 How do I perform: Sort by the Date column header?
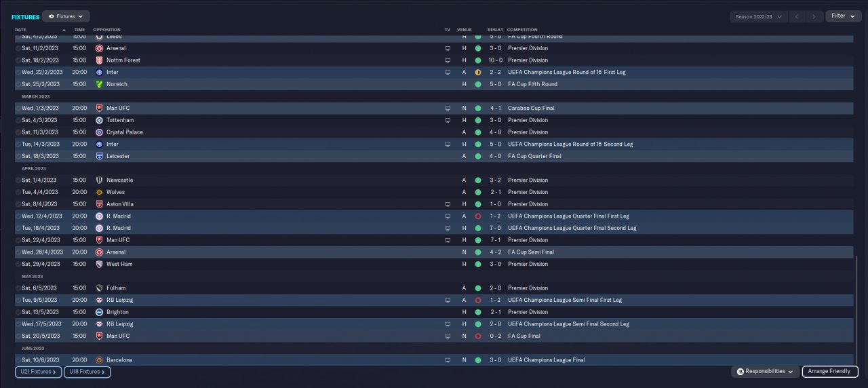pyautogui.click(x=20, y=30)
